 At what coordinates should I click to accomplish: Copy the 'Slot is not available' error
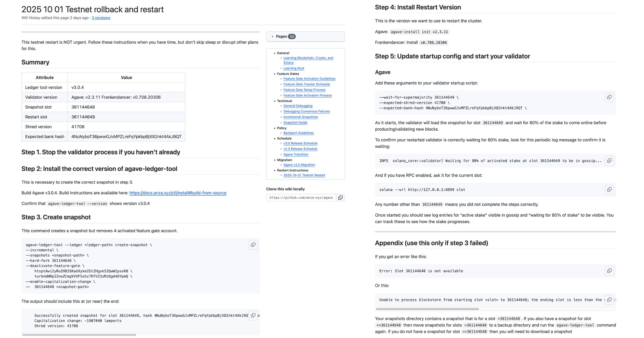[x=609, y=271]
